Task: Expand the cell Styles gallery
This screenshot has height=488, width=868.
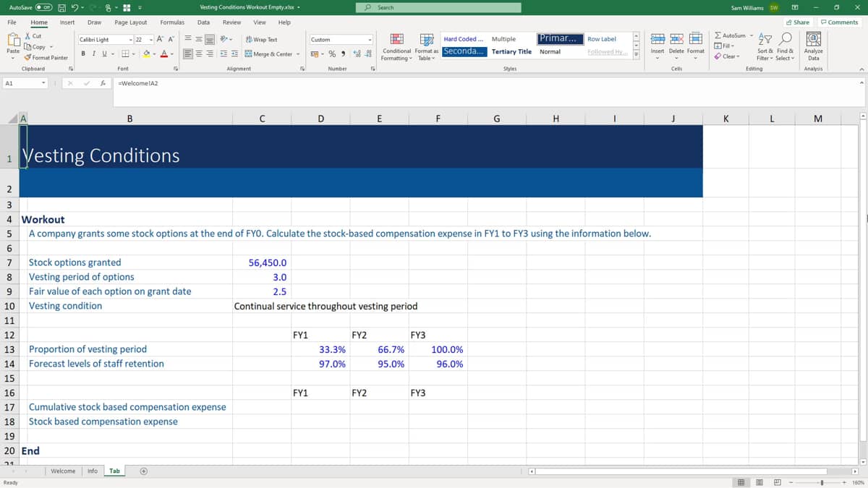Action: [637, 54]
